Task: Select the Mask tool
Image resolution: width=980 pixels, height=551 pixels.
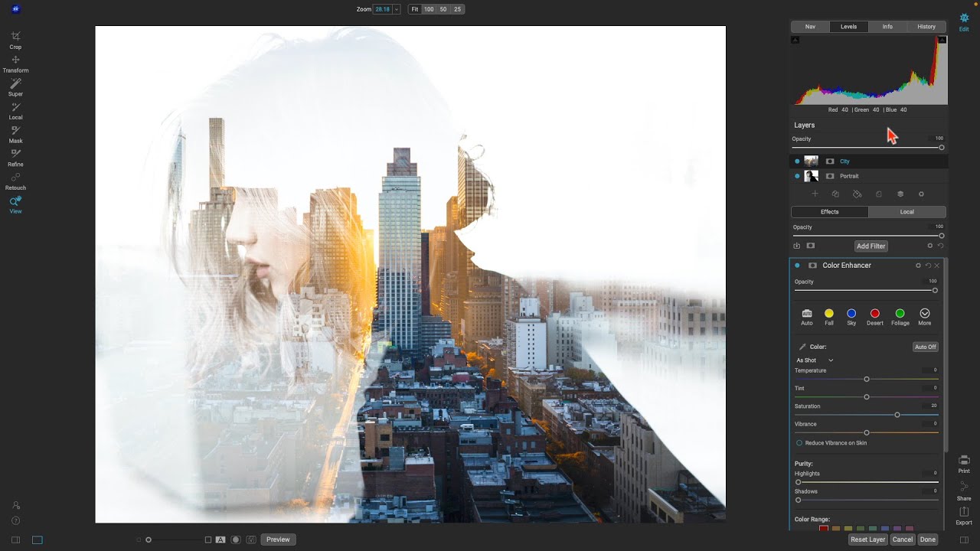Action: pos(15,135)
